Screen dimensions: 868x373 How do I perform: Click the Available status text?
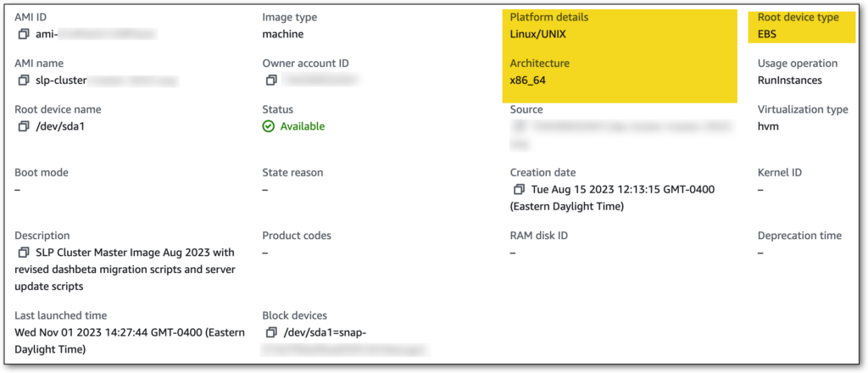pos(302,126)
